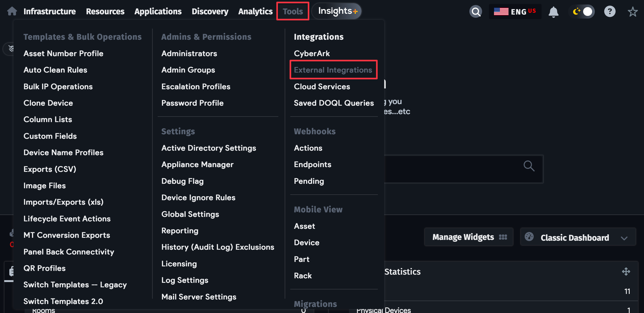Click the palette icon next to Classic Dashboard
644x313 pixels.
[x=529, y=237]
